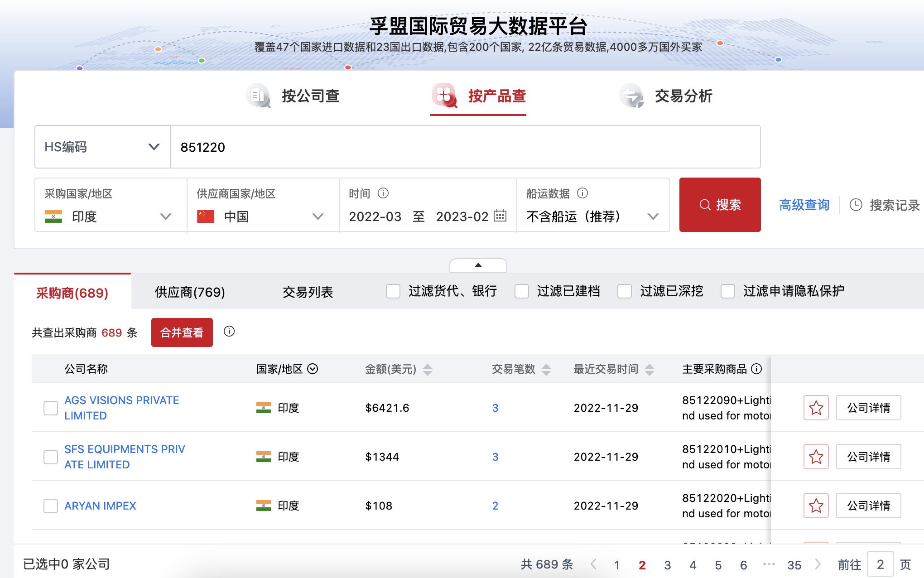The width and height of the screenshot is (924, 578).
Task: Open the 不含船运 shipping data dropdown
Action: (652, 217)
